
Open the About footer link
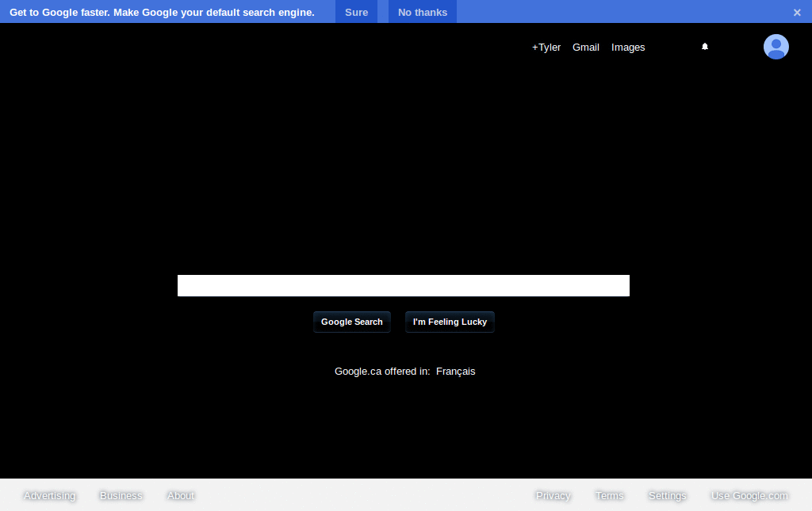pyautogui.click(x=181, y=495)
